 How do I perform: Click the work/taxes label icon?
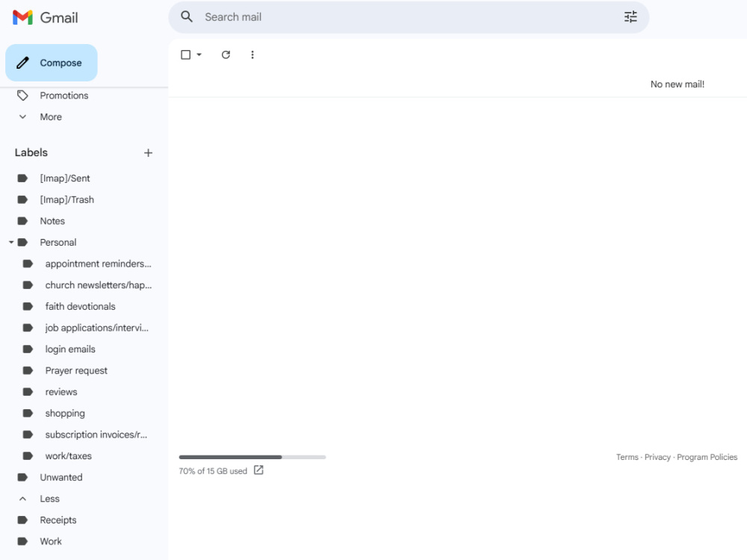[28, 456]
